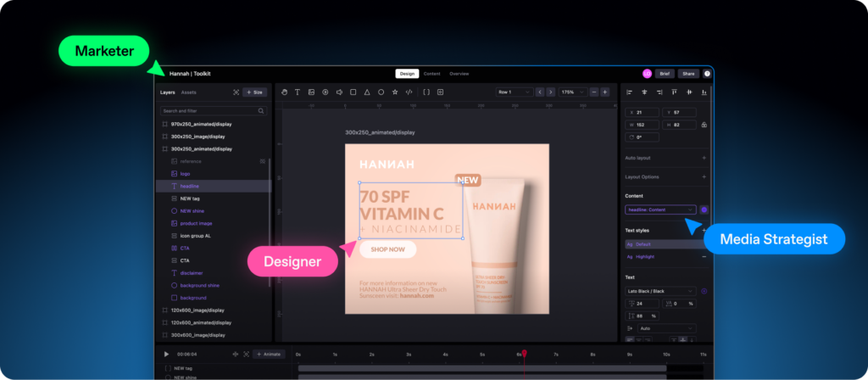The image size is (868, 380).
Task: Select the hand pan tool
Action: point(285,92)
